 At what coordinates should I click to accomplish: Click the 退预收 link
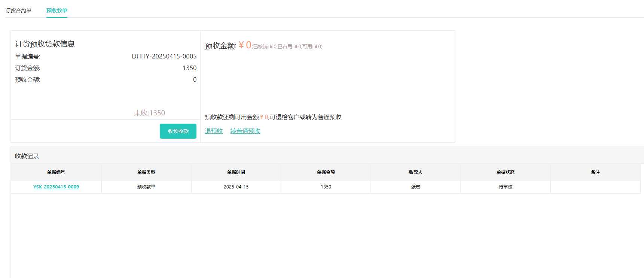(214, 131)
